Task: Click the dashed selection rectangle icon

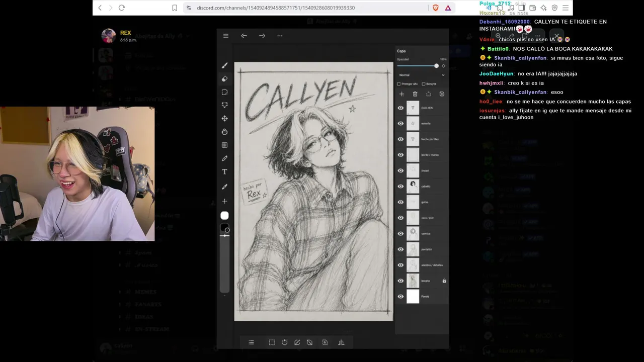Action: click(x=272, y=342)
